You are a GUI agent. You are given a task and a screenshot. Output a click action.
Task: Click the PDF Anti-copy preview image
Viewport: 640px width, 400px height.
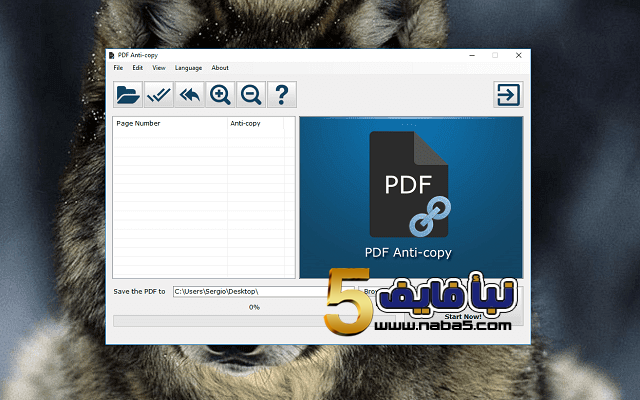pyautogui.click(x=411, y=197)
